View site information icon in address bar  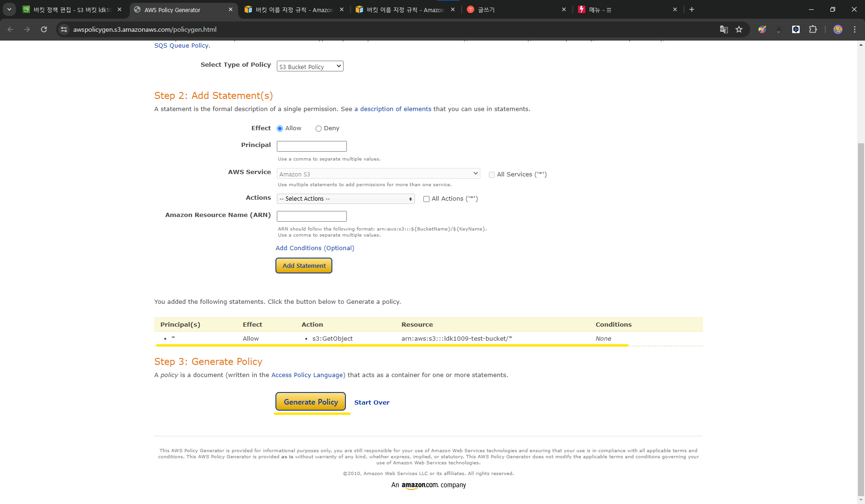click(x=64, y=29)
